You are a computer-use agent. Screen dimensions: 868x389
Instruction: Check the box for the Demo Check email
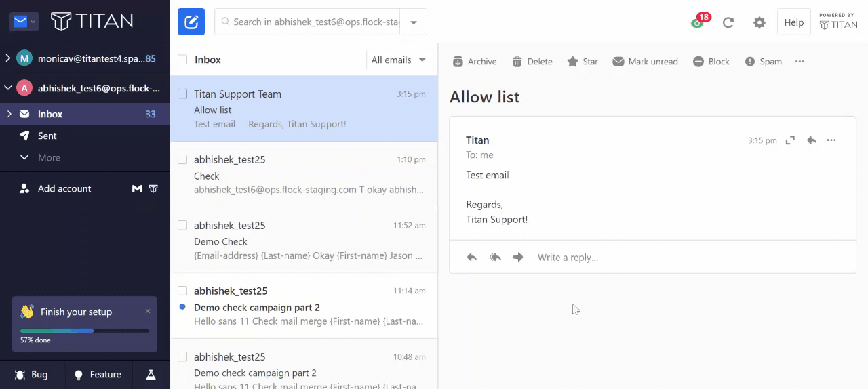pos(182,226)
